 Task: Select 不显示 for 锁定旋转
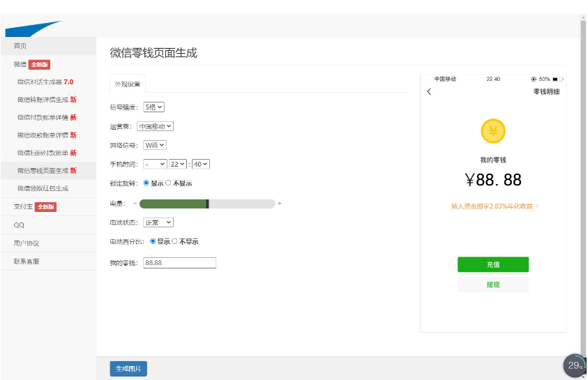168,183
